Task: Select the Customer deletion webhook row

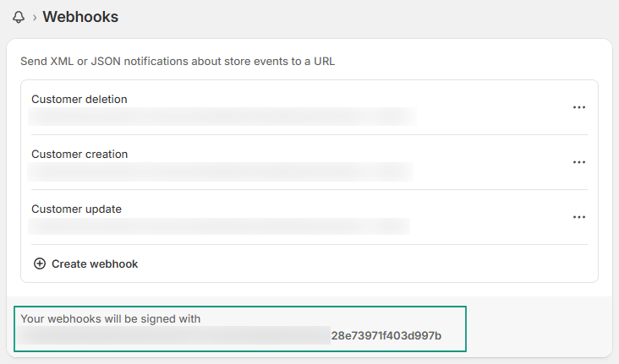Action: coord(309,107)
